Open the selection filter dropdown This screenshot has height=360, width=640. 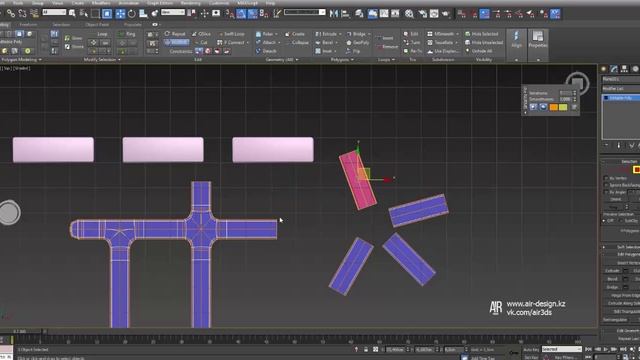54,12
